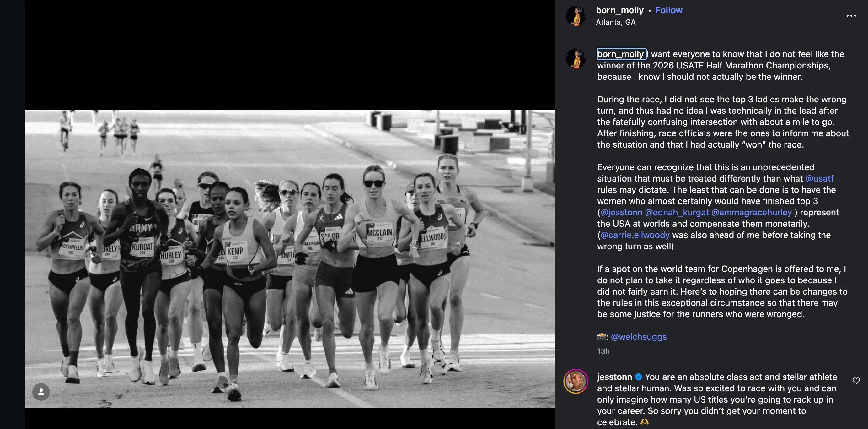Go to @carrie.ellwoody's profile
The height and width of the screenshot is (429, 868).
[x=635, y=235]
